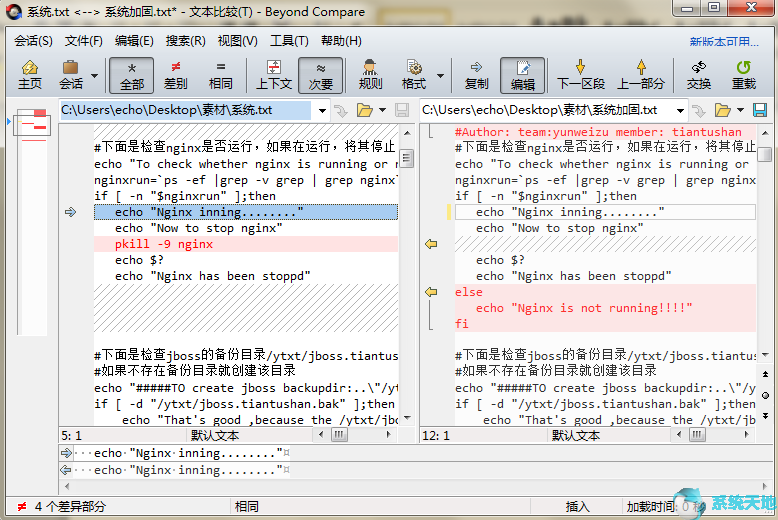The image size is (778, 520).
Task: Click right pane next-difference double arrow
Action: [766, 416]
